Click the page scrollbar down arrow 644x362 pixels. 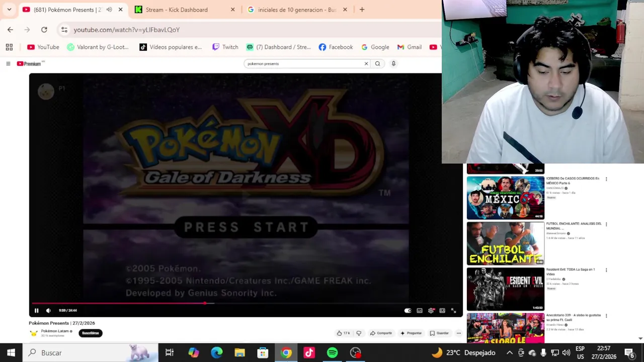coord(640,339)
